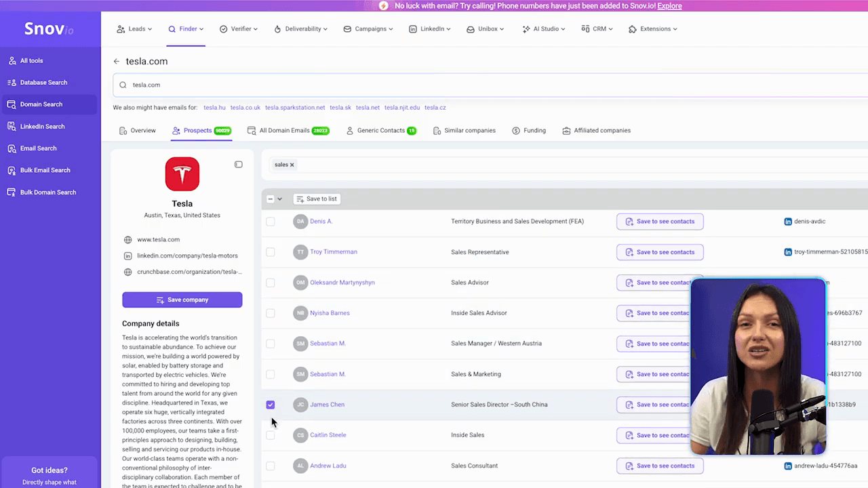Open the Campaigns dropdown
Viewport: 868px width, 488px height.
[x=370, y=29]
